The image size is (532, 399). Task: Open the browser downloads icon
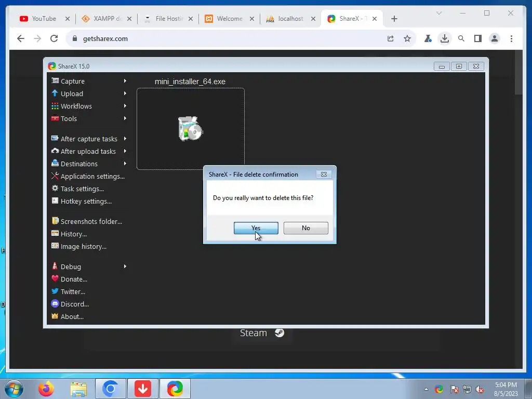[x=445, y=38]
